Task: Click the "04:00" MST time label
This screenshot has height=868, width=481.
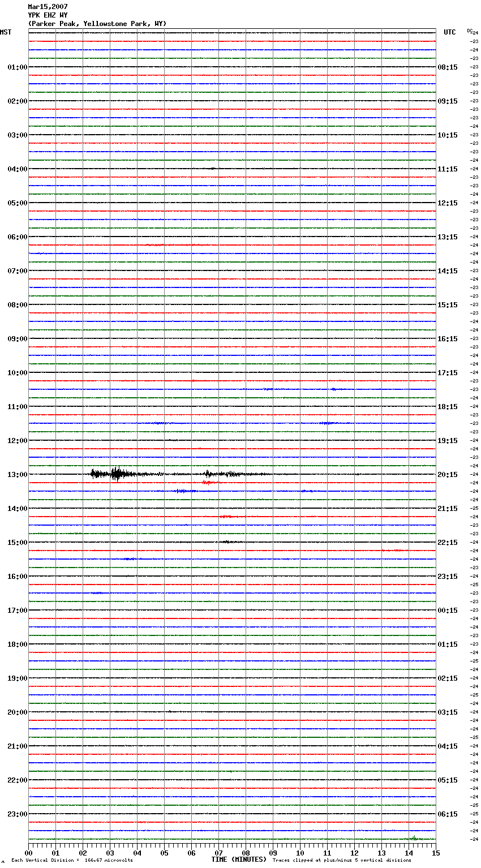Action: 18,169
